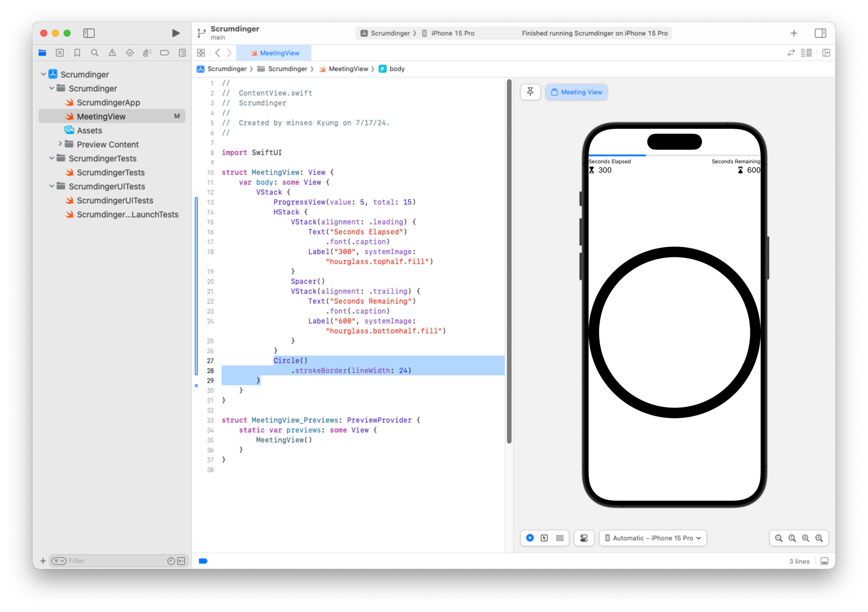
Task: Click the editor vertical scrollbar
Action: coord(509,260)
